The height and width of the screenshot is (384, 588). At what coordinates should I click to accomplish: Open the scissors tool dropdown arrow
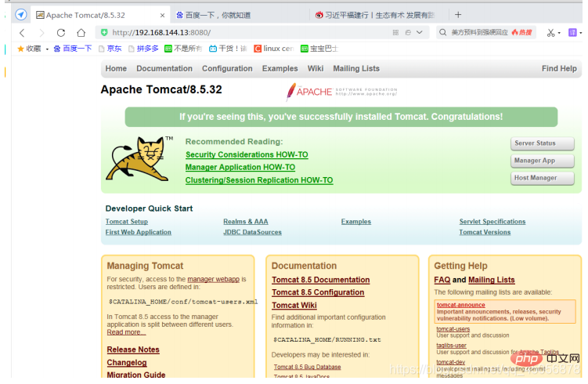coord(559,33)
